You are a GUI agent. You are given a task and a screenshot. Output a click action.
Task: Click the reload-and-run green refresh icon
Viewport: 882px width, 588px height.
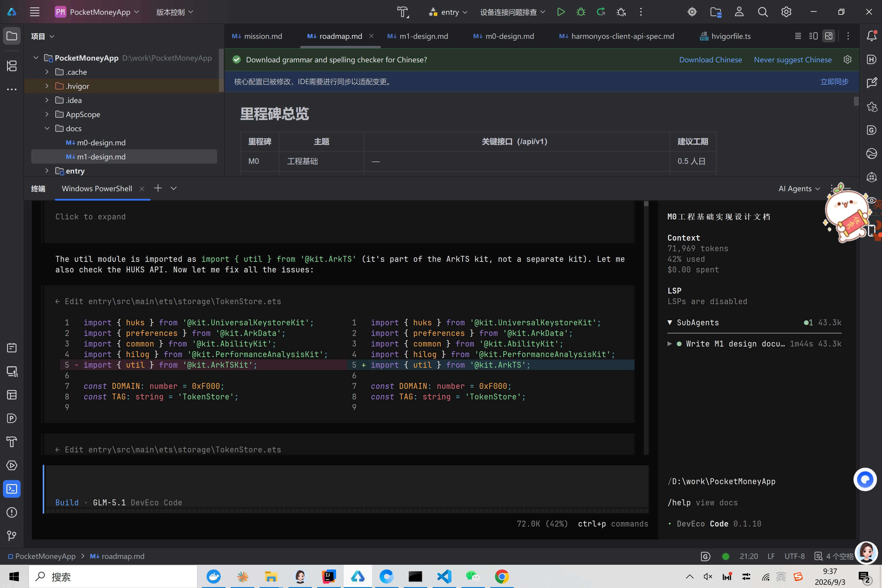click(601, 12)
